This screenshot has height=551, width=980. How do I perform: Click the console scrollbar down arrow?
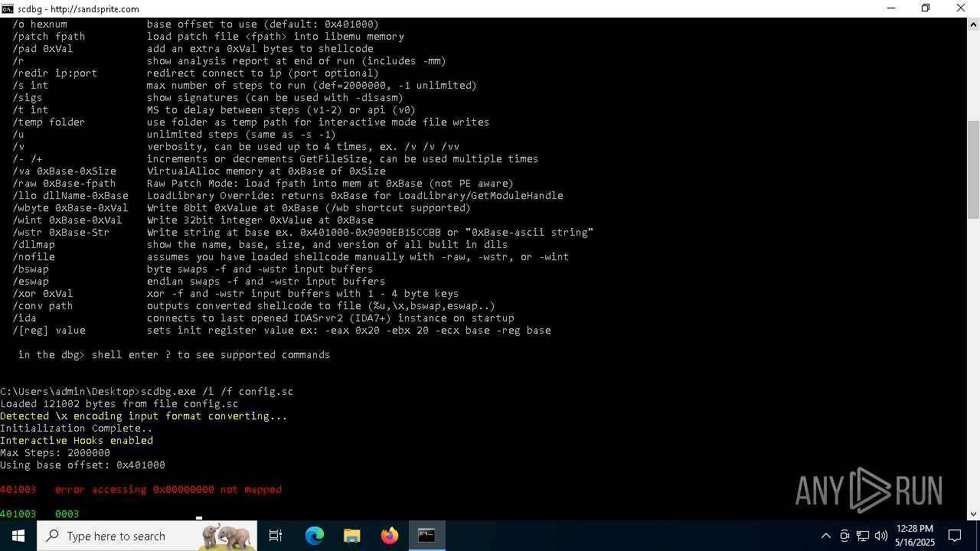pos(973,514)
